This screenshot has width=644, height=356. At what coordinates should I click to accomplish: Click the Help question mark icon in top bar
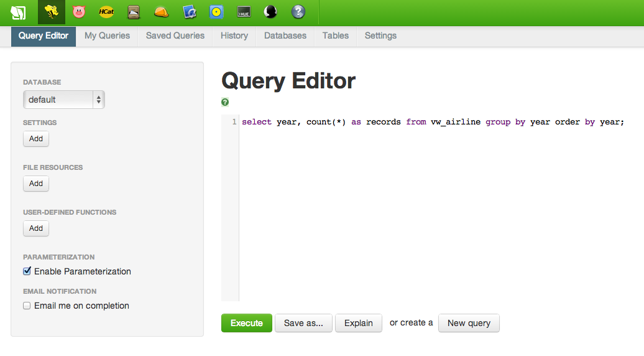pos(298,12)
